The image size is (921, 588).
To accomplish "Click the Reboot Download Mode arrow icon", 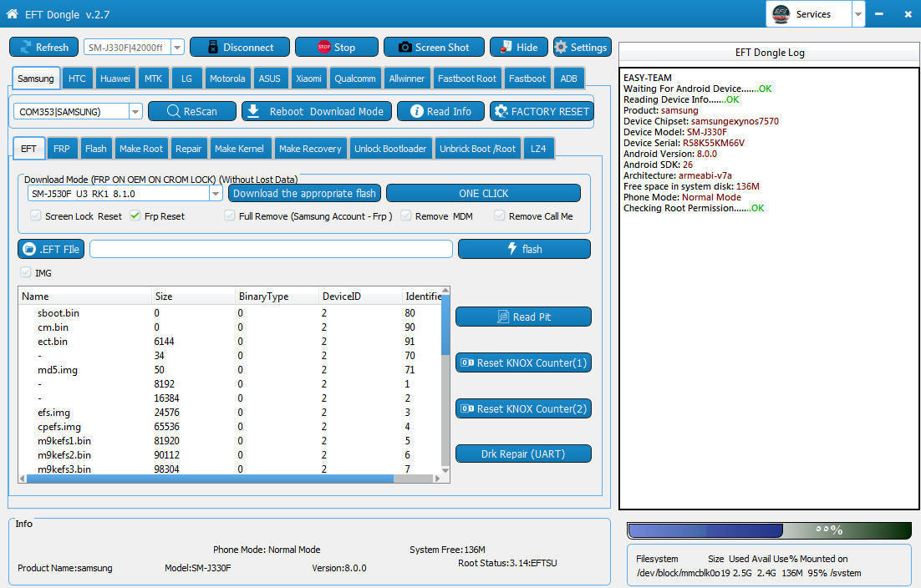I will (253, 111).
